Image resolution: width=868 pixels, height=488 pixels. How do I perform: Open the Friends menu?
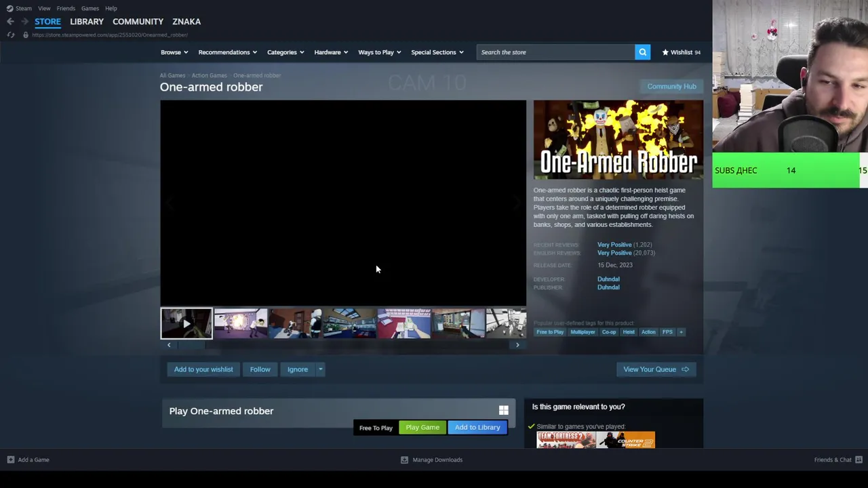pos(66,8)
